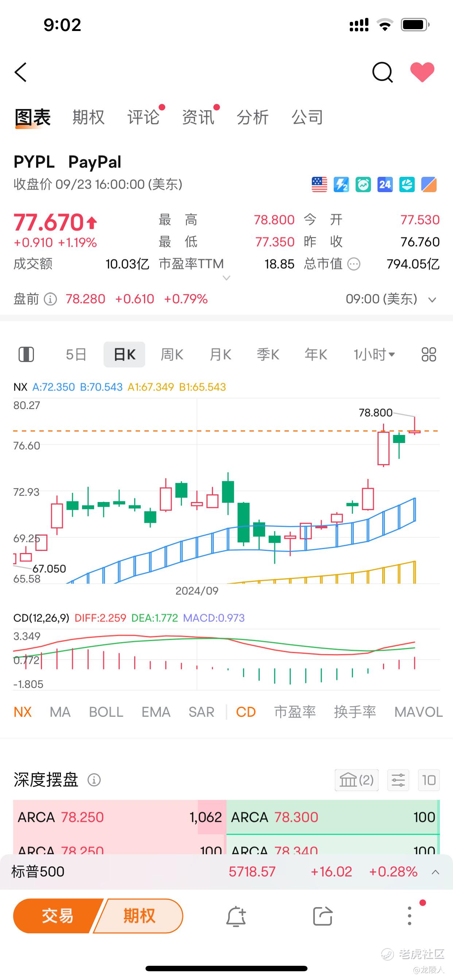Open 标普500 index quote
Screen dimensions: 453x980
pos(226,872)
